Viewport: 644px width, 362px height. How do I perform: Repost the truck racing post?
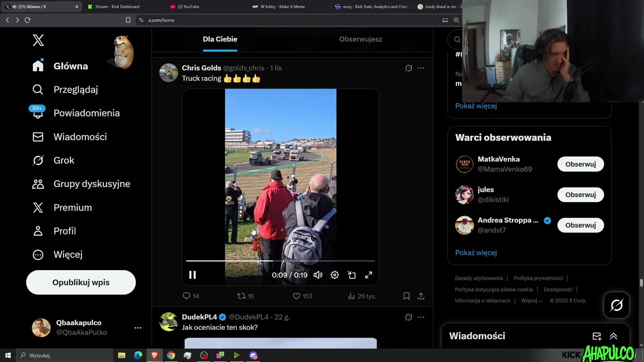point(246,296)
